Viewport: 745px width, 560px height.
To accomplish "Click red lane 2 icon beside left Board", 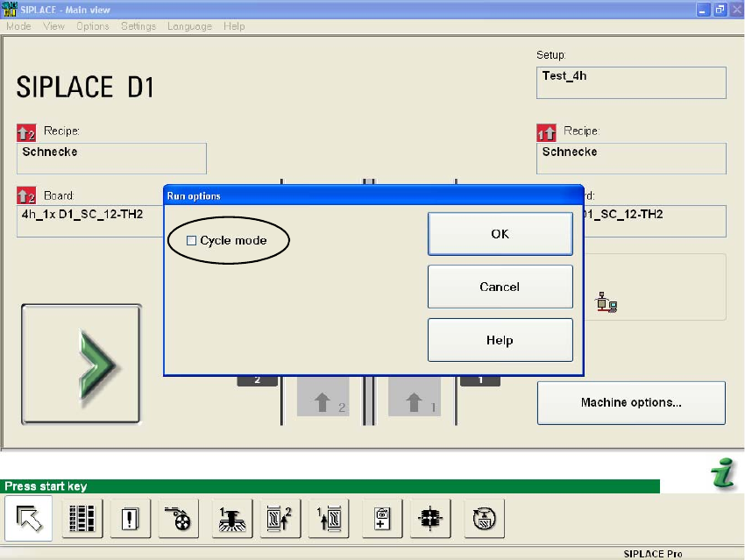I will pos(26,195).
